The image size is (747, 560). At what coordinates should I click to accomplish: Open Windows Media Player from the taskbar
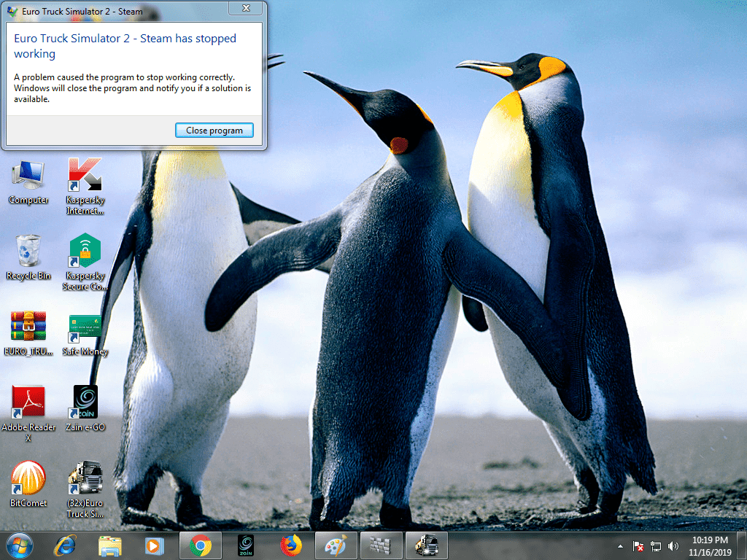tap(155, 545)
